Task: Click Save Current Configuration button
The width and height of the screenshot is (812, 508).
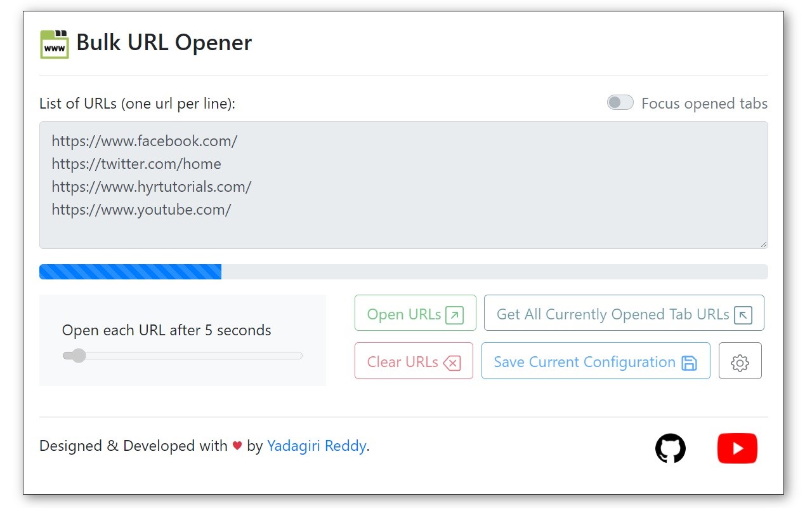Action: pos(596,361)
